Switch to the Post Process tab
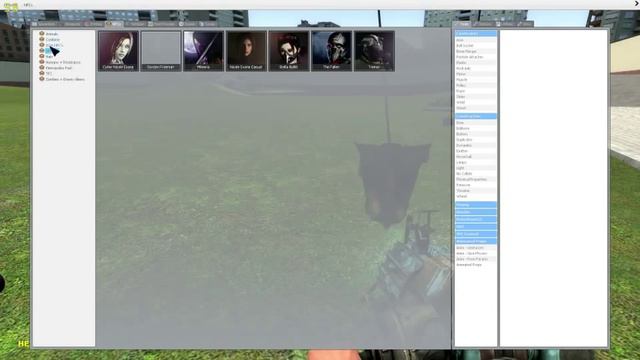 (162, 24)
